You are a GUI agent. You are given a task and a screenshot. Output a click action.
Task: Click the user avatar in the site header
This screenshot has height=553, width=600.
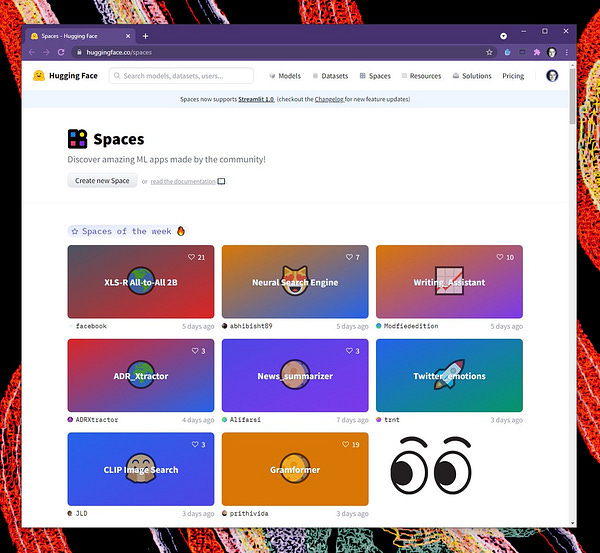point(552,76)
